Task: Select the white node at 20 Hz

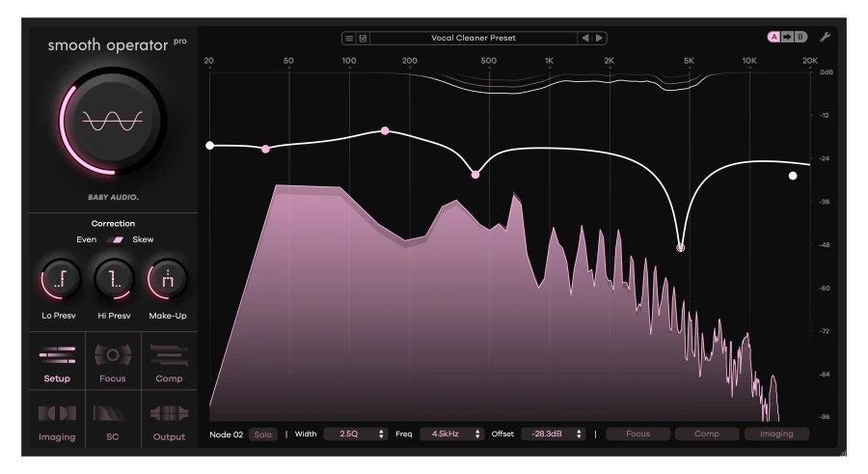Action: (x=210, y=146)
